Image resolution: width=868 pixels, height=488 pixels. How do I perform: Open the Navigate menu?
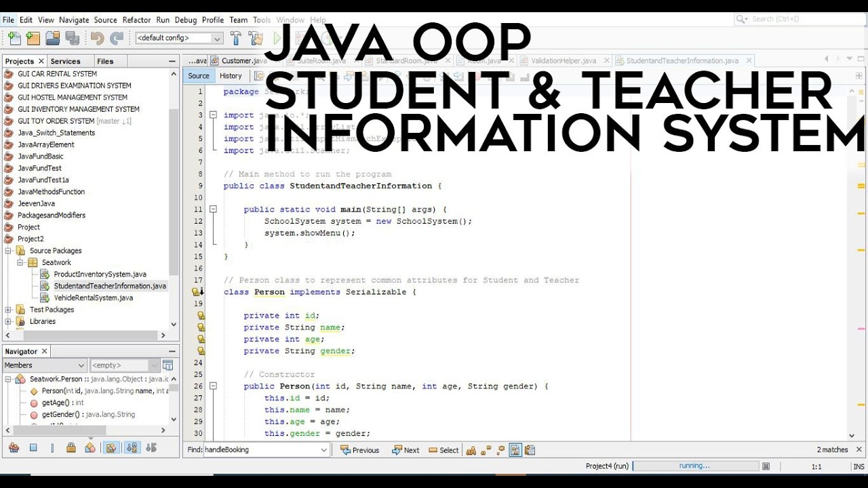74,20
